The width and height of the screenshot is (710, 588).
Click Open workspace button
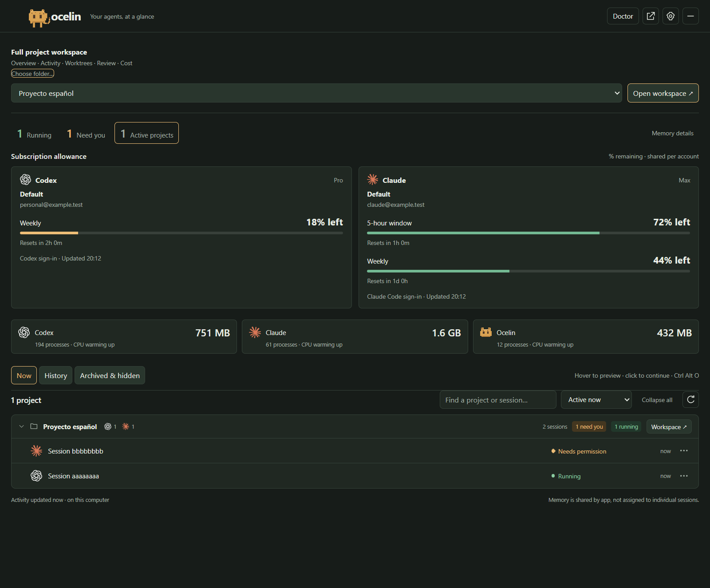pyautogui.click(x=663, y=93)
